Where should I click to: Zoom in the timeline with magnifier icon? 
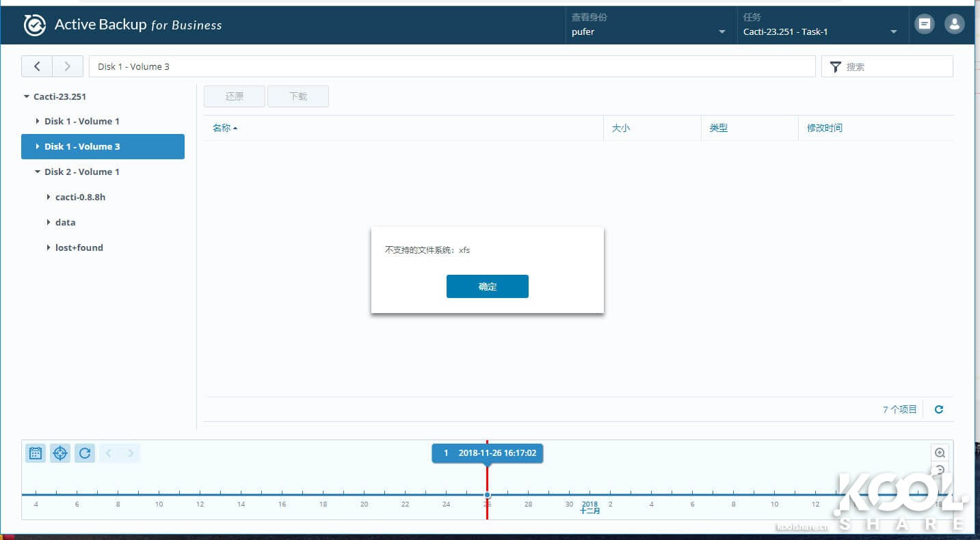click(940, 453)
